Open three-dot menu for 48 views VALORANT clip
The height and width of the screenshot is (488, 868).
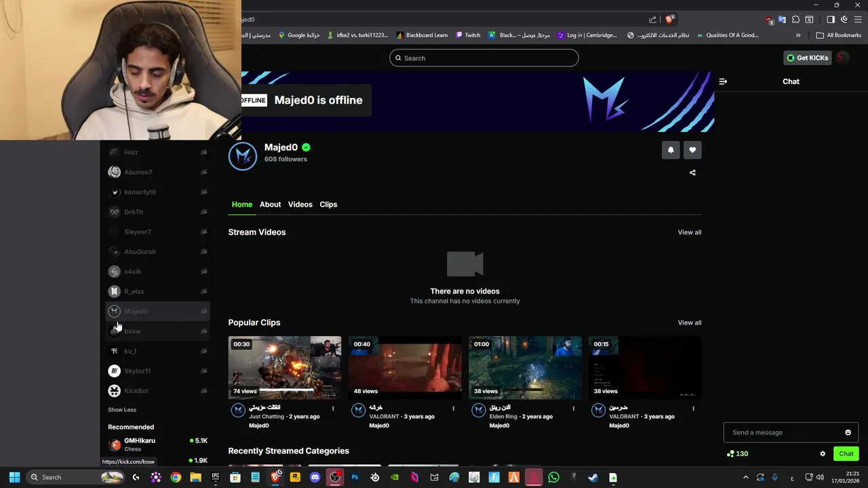(x=454, y=409)
